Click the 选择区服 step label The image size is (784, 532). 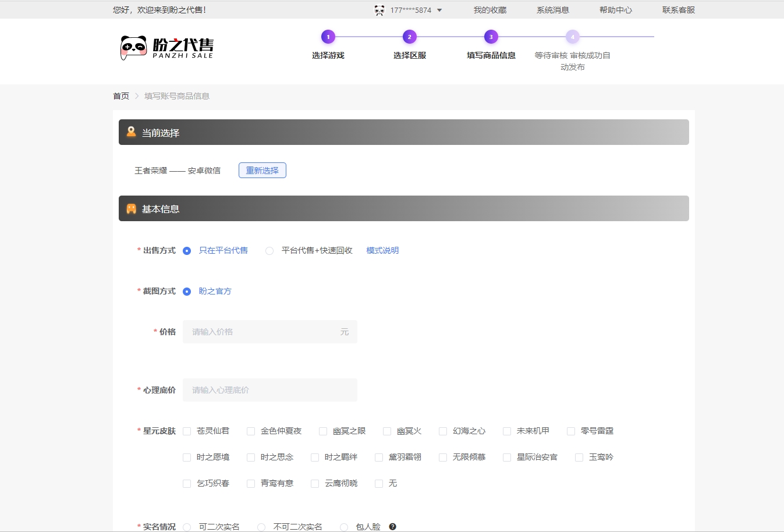(x=410, y=55)
